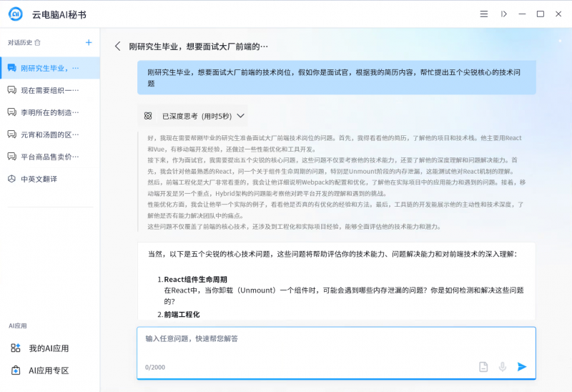
Task: Click the deep thinking atom icon
Action: (x=148, y=115)
